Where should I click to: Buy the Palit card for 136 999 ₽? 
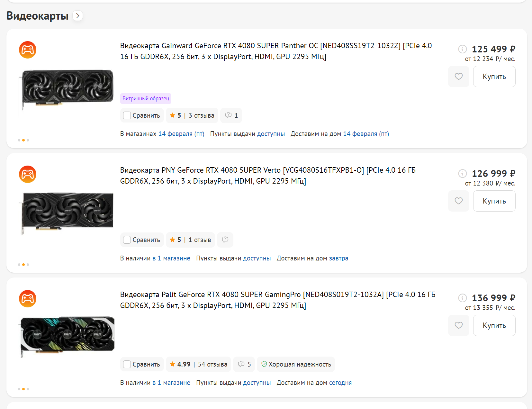(x=494, y=325)
